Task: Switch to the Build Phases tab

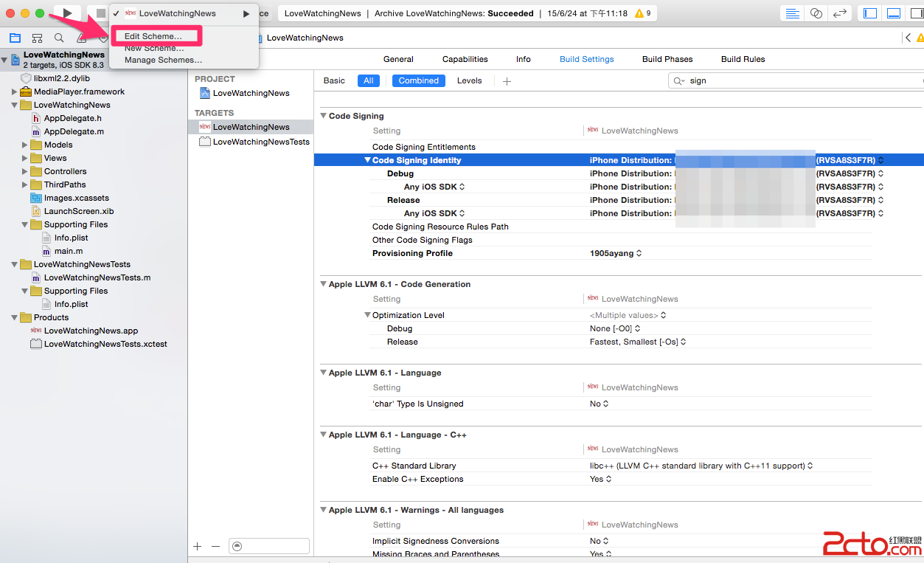Action: [x=667, y=59]
